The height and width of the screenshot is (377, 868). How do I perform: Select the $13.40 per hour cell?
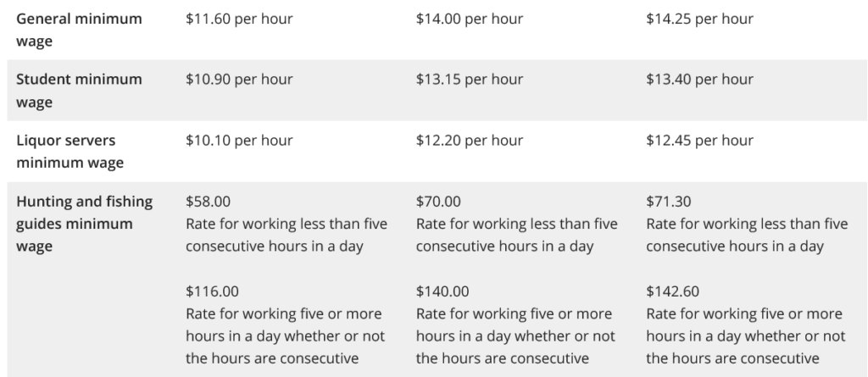click(x=699, y=79)
